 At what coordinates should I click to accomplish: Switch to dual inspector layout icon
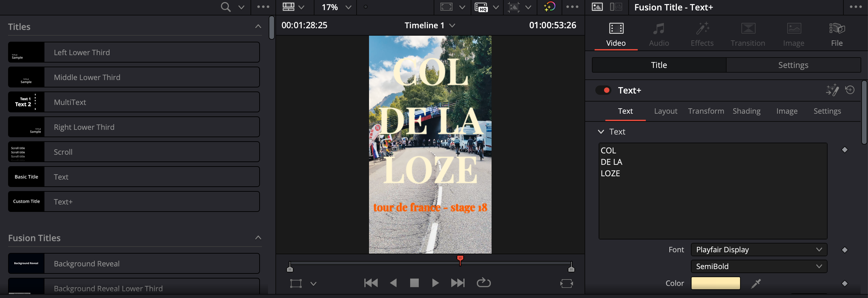[x=616, y=7]
